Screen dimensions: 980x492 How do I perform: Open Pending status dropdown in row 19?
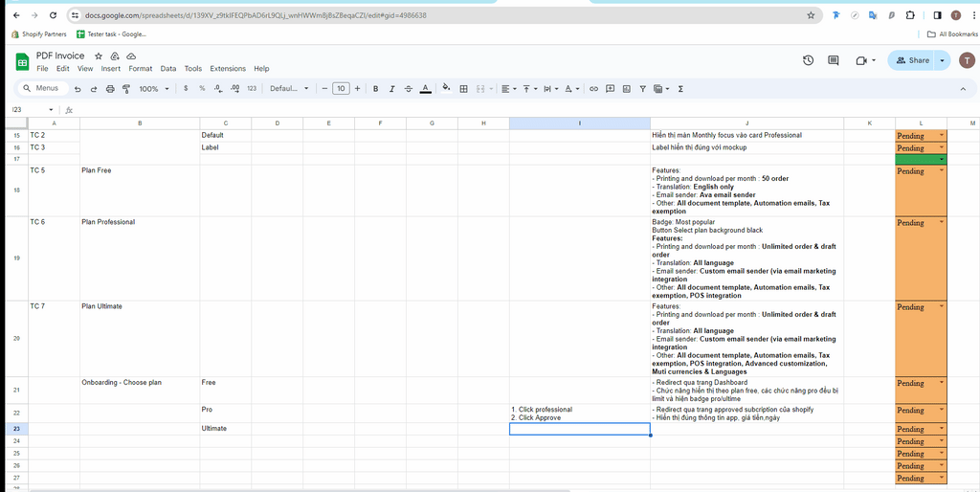tap(942, 222)
